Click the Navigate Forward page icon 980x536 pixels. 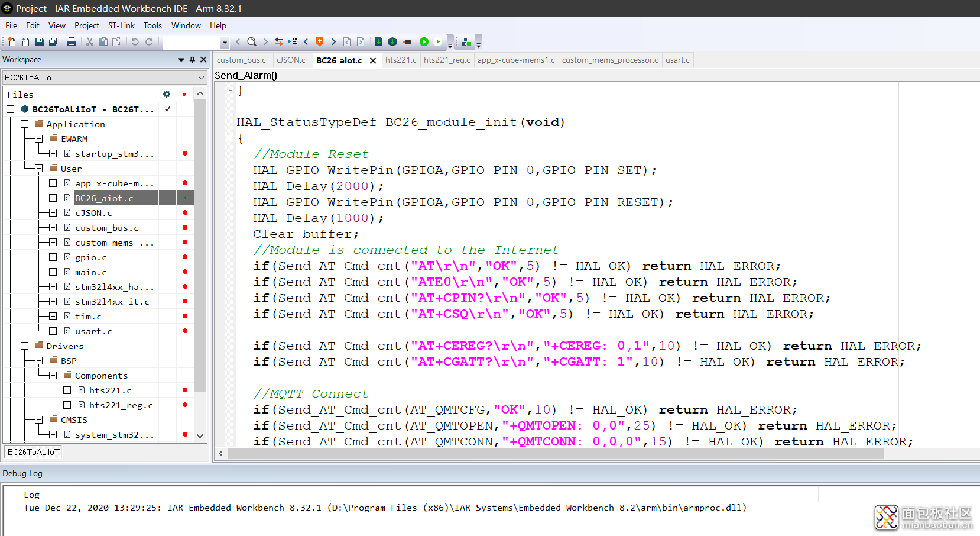point(361,42)
